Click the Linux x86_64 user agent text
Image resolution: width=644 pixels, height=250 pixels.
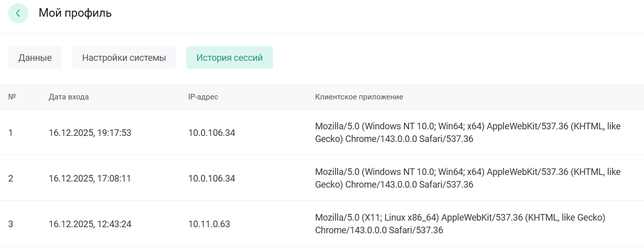pos(460,224)
